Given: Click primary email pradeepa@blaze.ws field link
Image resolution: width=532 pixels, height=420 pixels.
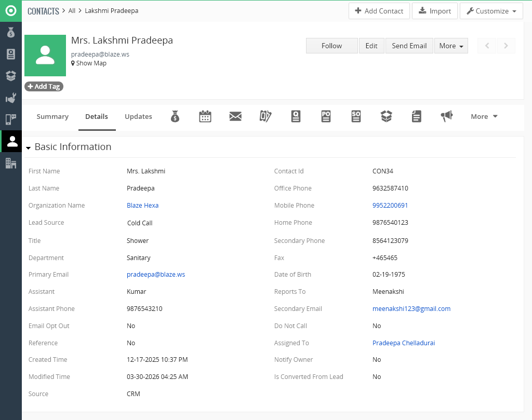Looking at the screenshot, I should (156, 275).
